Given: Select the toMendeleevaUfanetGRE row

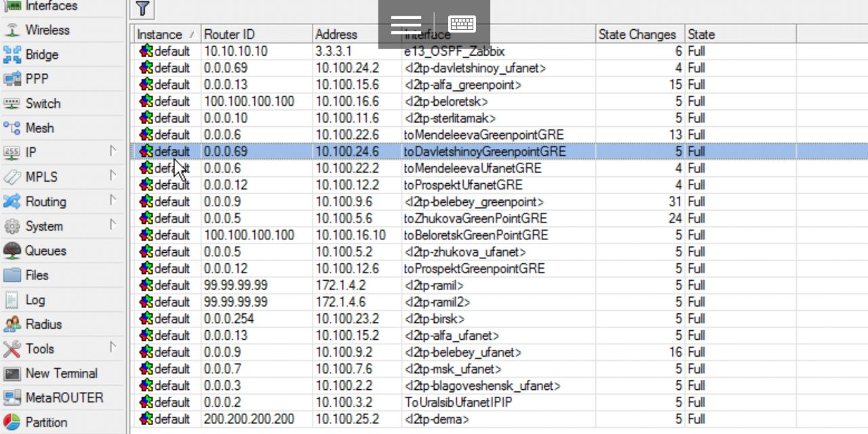Looking at the screenshot, I should [498, 168].
